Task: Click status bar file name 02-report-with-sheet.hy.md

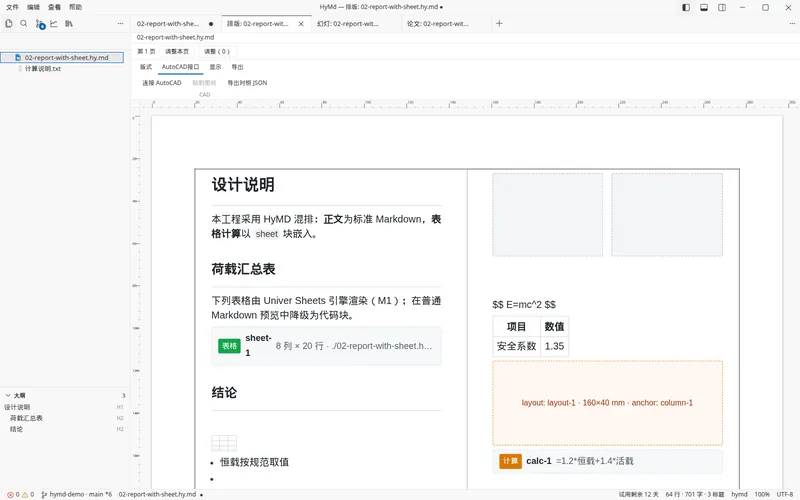Action: coord(157,494)
